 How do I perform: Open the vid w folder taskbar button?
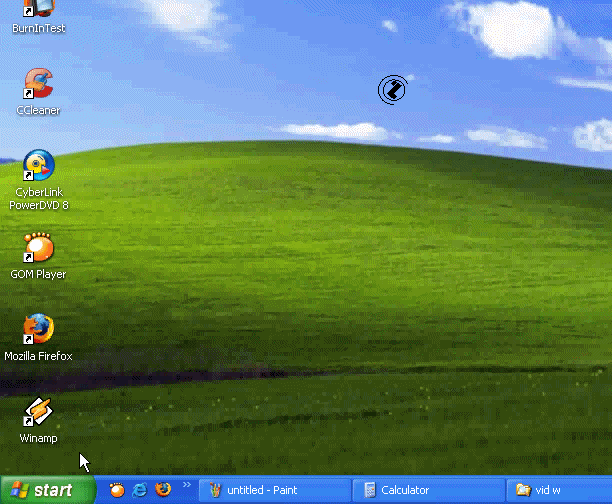560,490
